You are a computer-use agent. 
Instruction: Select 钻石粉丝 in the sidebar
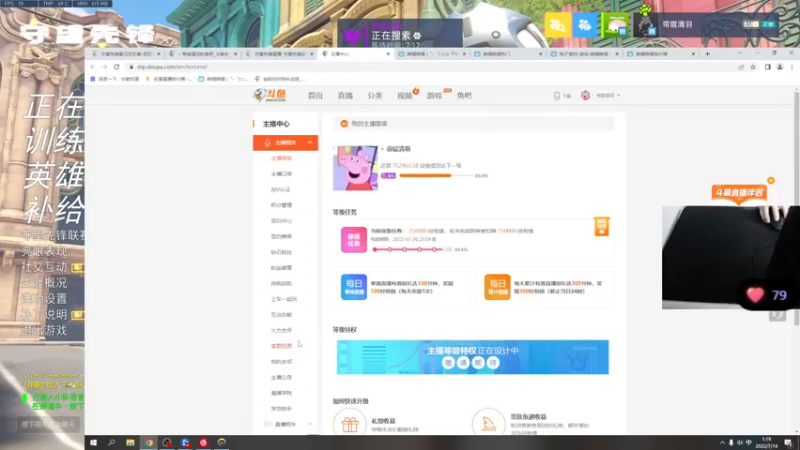[x=281, y=252]
